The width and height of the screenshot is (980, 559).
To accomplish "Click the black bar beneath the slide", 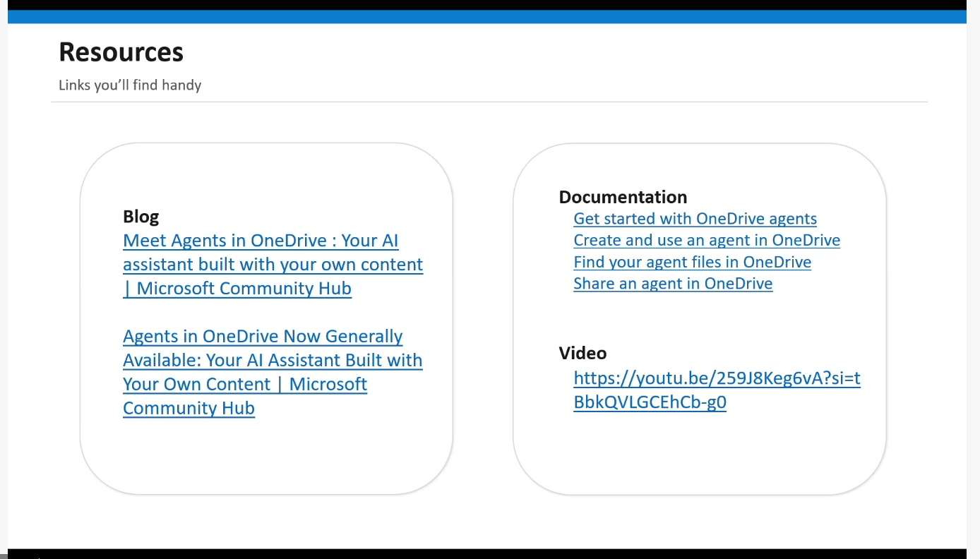I will pyautogui.click(x=487, y=554).
